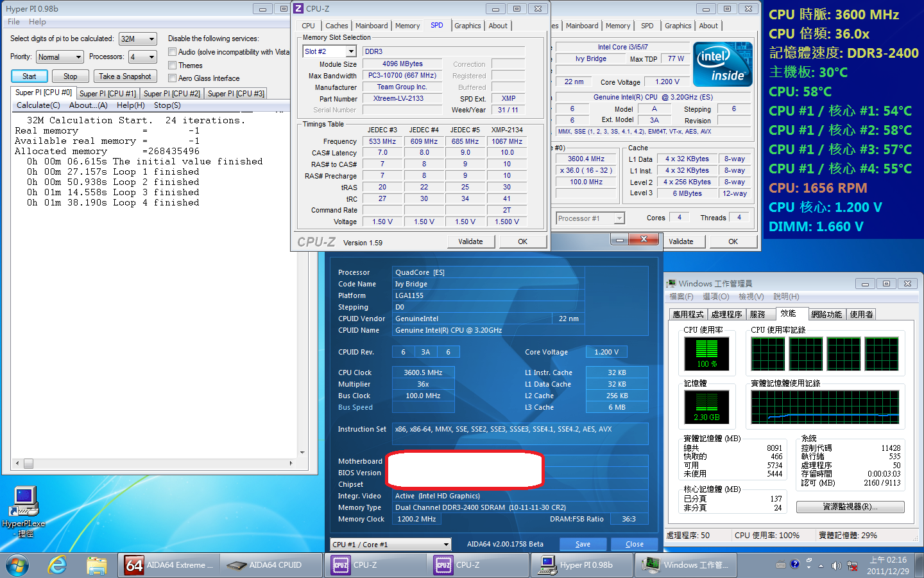The width and height of the screenshot is (924, 578).
Task: Activate the first CPU-Z taskbar button
Action: (x=375, y=565)
